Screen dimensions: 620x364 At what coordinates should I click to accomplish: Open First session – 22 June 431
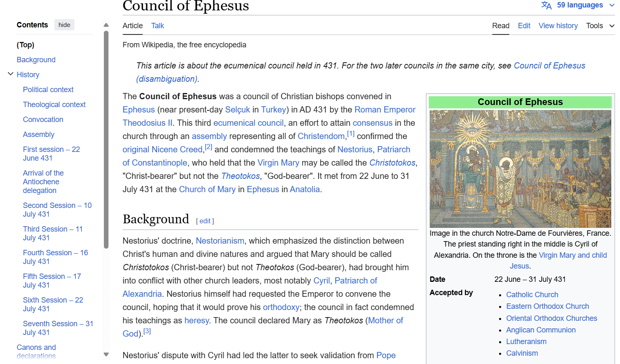[x=52, y=154]
